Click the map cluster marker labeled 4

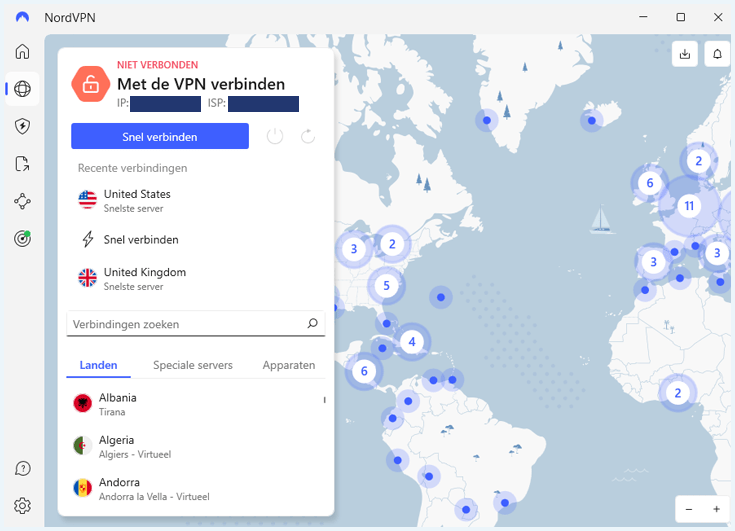(412, 342)
